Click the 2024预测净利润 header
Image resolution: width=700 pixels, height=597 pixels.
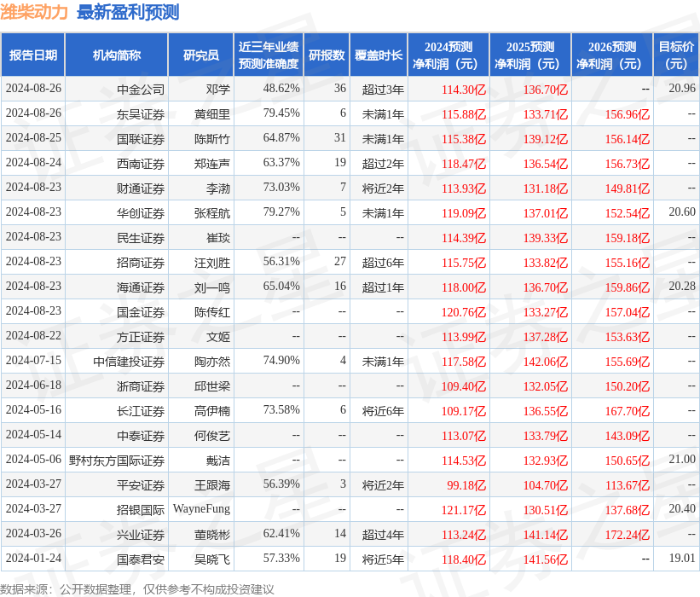click(448, 55)
